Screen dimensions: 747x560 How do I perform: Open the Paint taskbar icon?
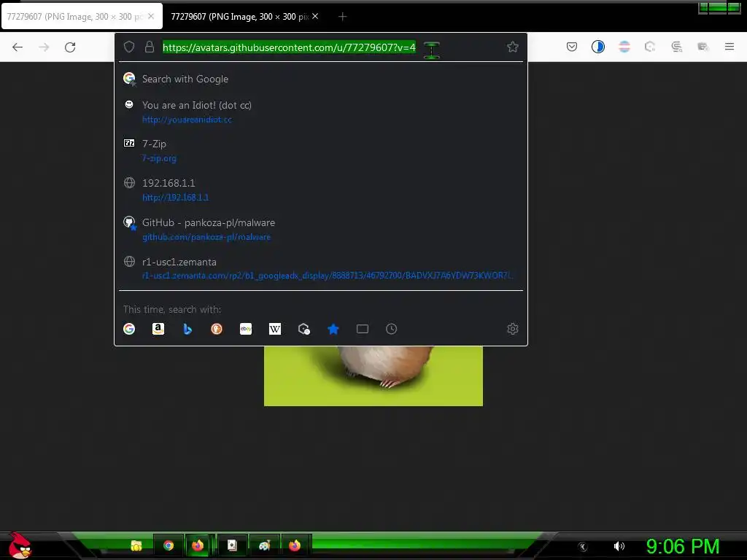click(264, 545)
